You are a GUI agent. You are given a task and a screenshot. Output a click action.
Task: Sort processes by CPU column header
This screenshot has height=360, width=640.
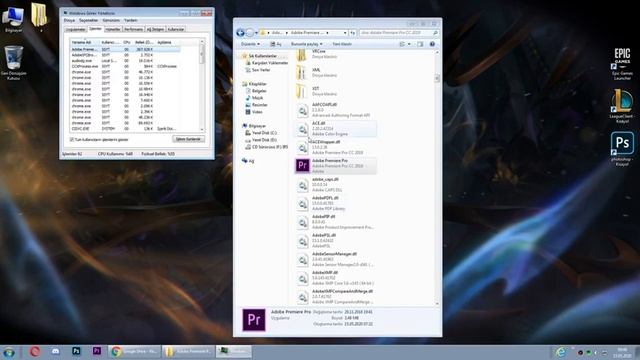pyautogui.click(x=127, y=42)
